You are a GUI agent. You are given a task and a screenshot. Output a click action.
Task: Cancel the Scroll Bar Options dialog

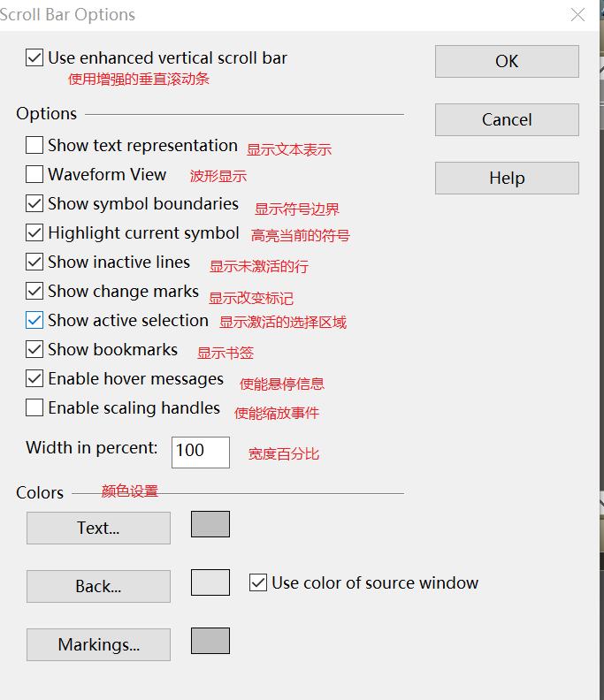(x=507, y=119)
